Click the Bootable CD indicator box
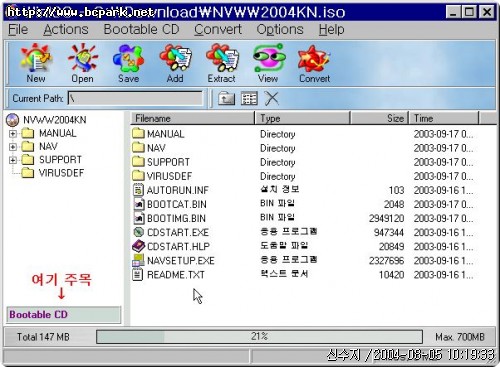Image resolution: width=500 pixels, height=367 pixels. click(x=63, y=315)
